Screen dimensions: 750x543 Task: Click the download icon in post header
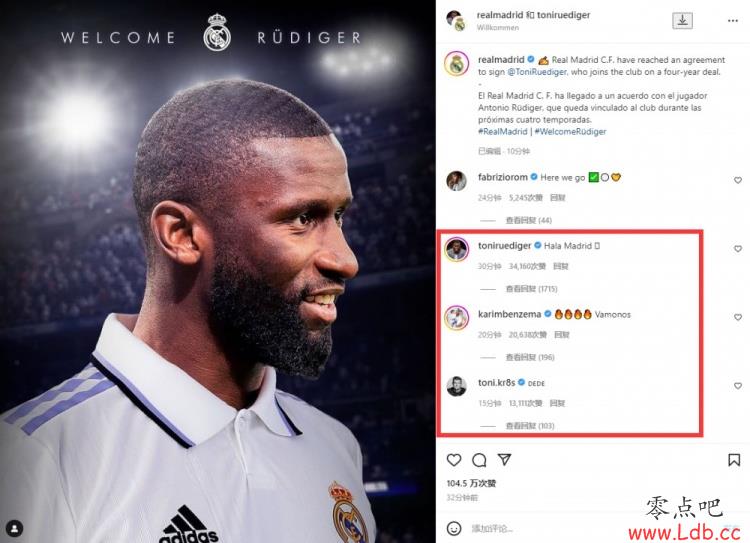tap(682, 21)
